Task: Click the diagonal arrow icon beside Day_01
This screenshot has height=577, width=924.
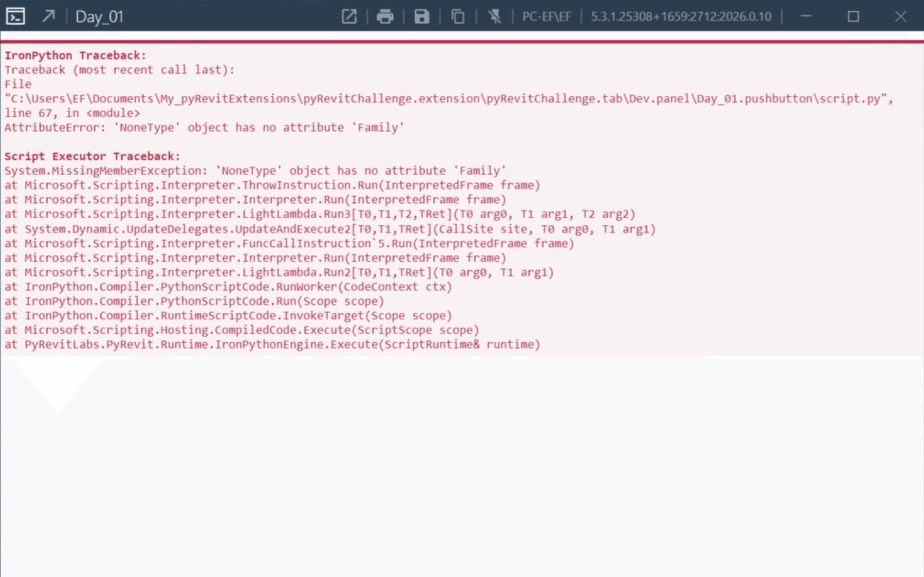Action: (x=48, y=16)
